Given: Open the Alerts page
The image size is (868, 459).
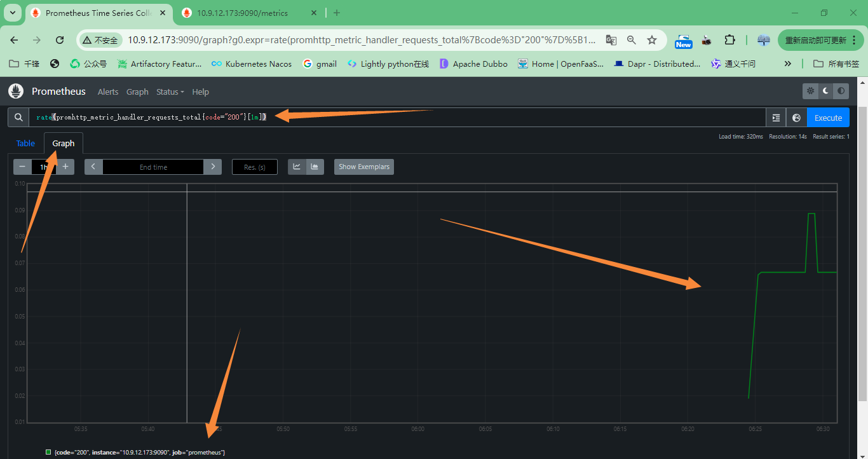Looking at the screenshot, I should (x=108, y=92).
